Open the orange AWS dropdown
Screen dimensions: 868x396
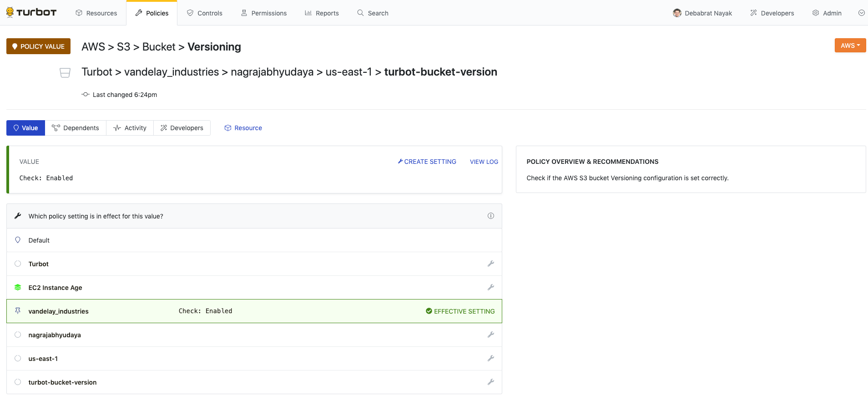click(x=850, y=46)
